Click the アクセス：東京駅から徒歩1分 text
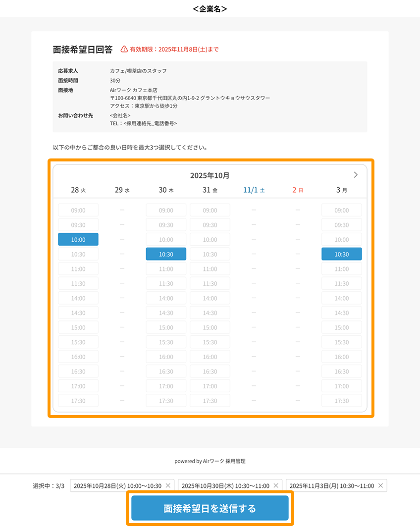The image size is (420, 528). point(144,106)
